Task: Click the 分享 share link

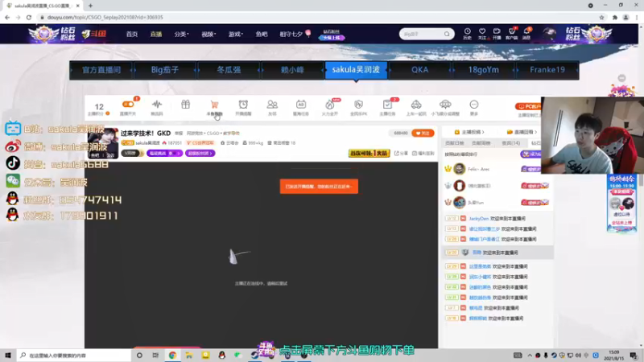Action: (401, 153)
